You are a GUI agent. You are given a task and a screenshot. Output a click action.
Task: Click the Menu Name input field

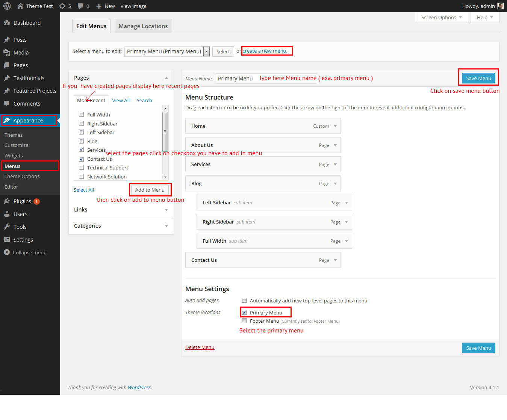pyautogui.click(x=266, y=78)
